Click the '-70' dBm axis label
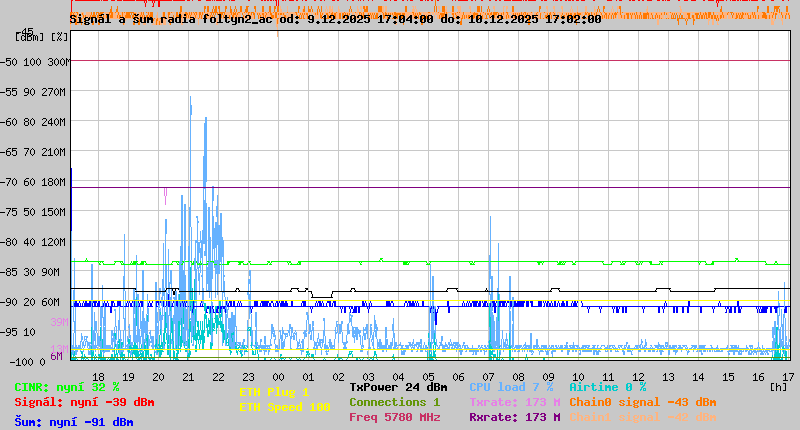Screen dimensions: 800x430 (x=9, y=182)
